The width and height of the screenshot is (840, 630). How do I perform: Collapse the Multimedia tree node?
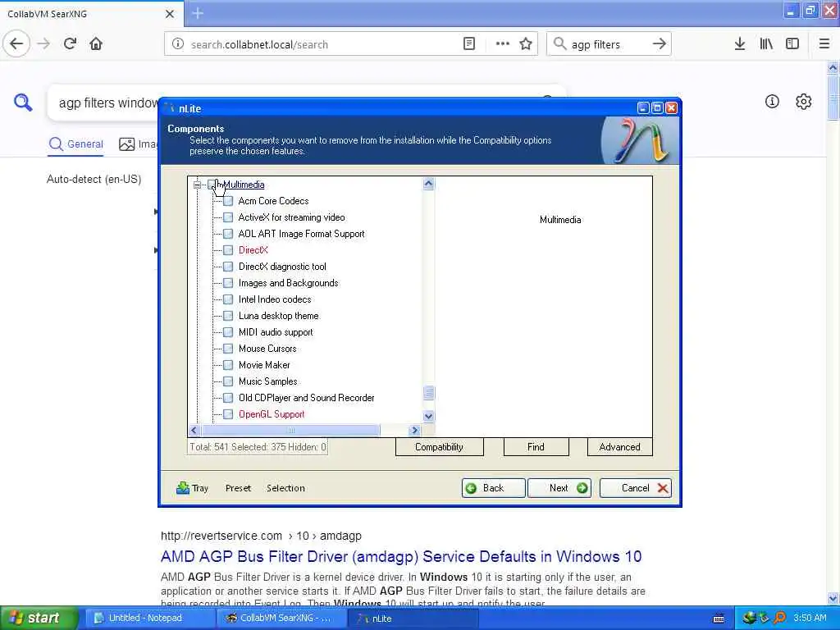tap(197, 185)
